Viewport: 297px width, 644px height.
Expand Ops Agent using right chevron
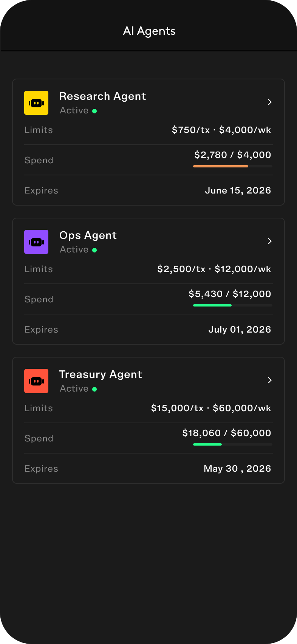click(x=270, y=241)
